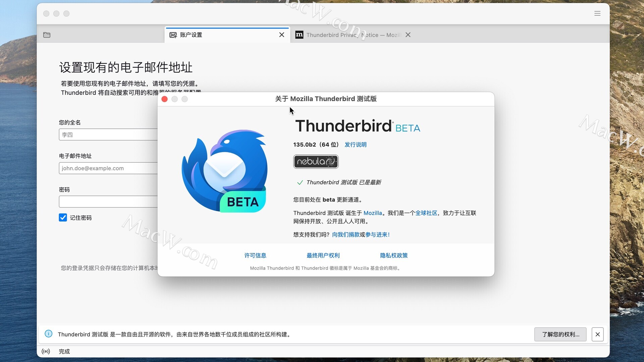Image resolution: width=644 pixels, height=362 pixels.
Task: Toggle the 记住密码 checkbox
Action: pyautogui.click(x=63, y=218)
